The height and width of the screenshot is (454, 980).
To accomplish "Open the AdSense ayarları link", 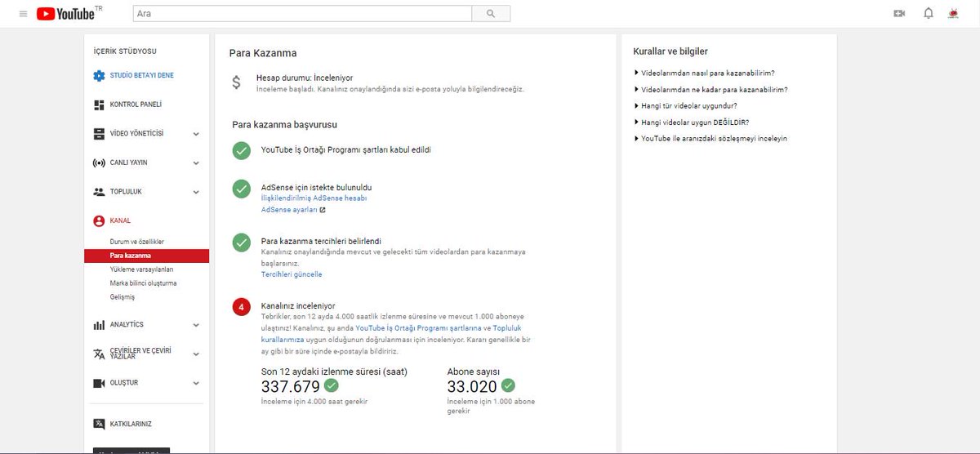I will click(x=289, y=210).
